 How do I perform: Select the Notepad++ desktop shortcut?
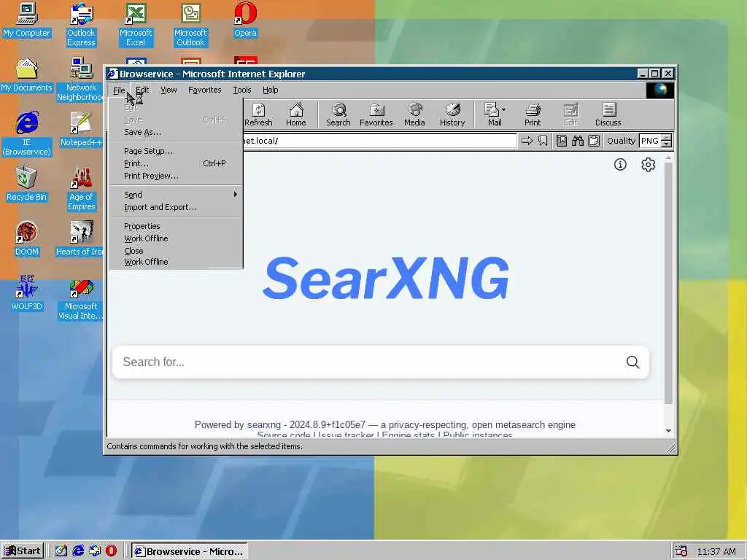coord(81,130)
